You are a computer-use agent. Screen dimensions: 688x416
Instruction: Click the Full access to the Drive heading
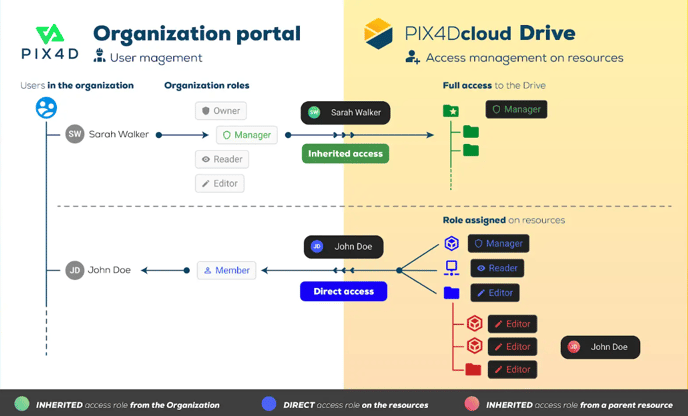(x=494, y=86)
